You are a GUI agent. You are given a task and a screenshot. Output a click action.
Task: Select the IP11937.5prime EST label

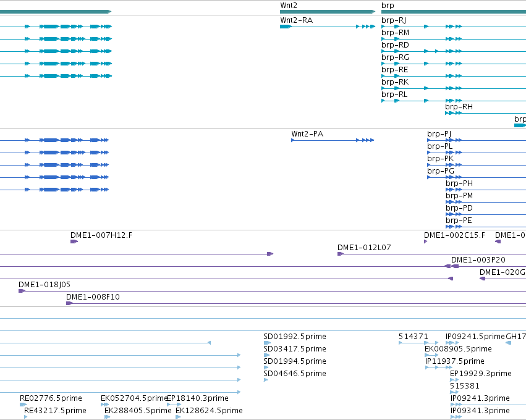(454, 361)
